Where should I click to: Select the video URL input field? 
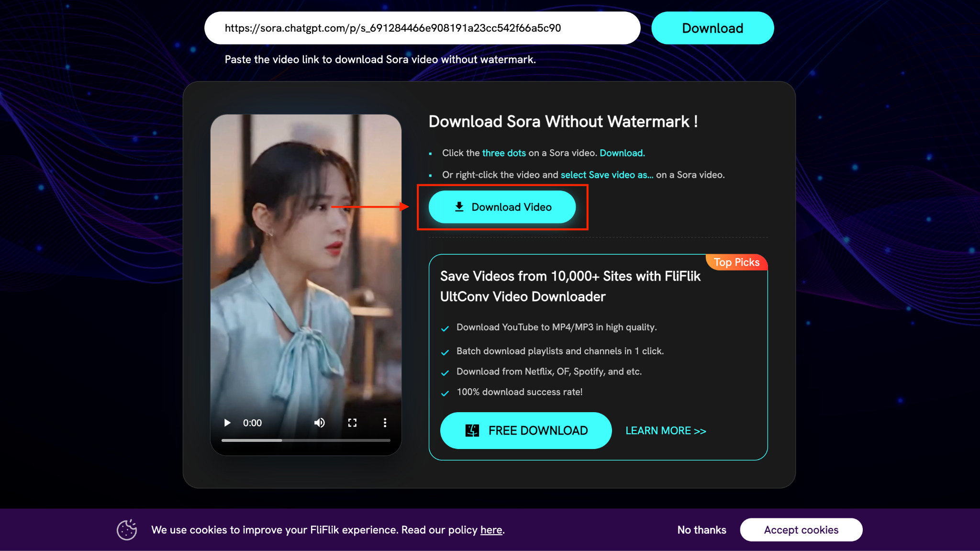422,28
